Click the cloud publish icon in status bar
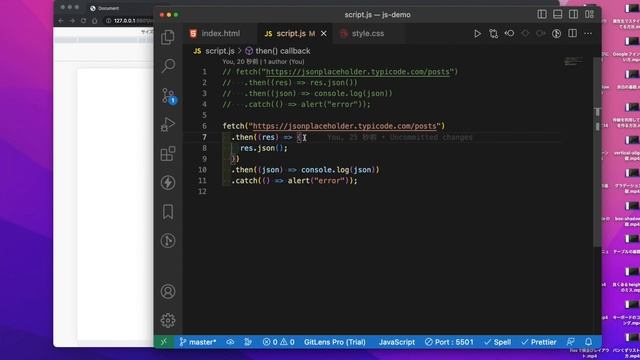640x360 pixels. [230, 342]
